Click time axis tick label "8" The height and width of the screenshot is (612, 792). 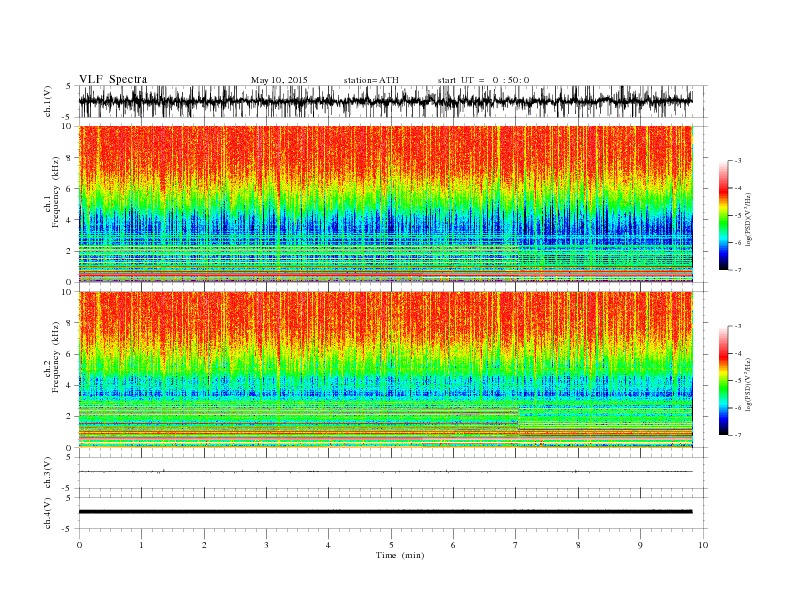pyautogui.click(x=578, y=545)
